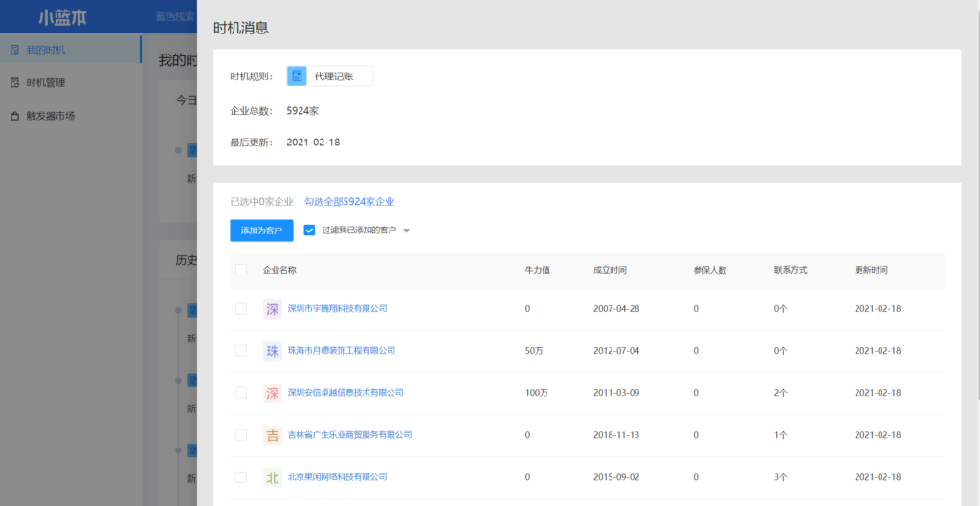This screenshot has height=506, width=980.
Task: Click the 添加为客户 button
Action: coord(261,231)
